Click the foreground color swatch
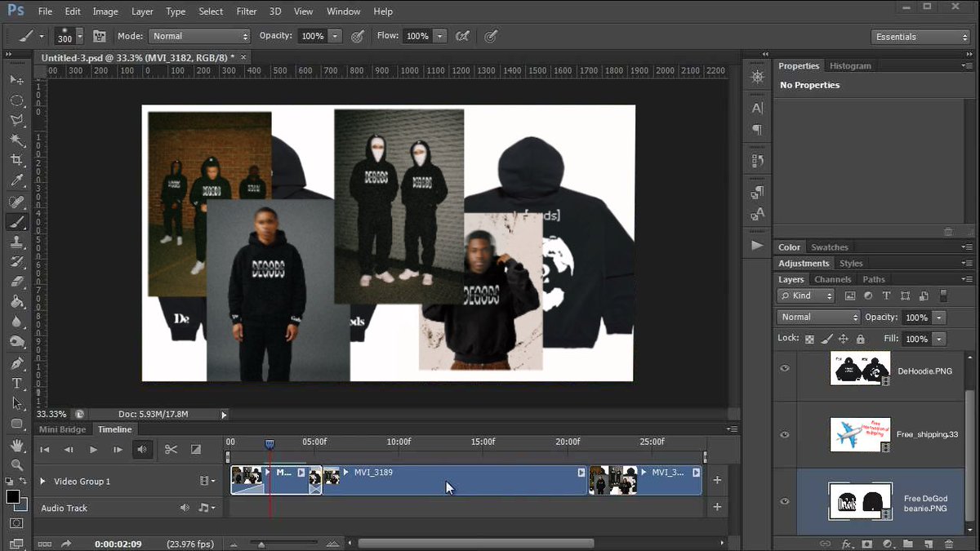The width and height of the screenshot is (980, 551). click(x=13, y=496)
